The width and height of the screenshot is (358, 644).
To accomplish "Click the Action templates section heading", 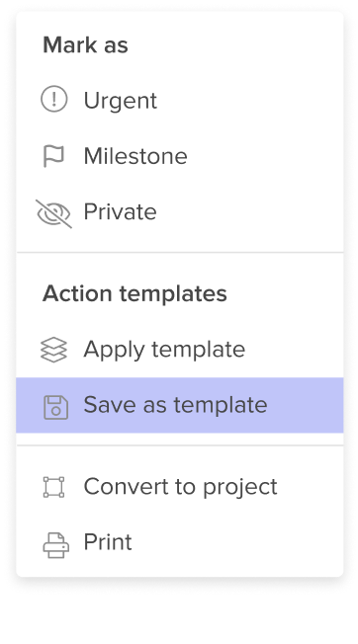I will [x=134, y=293].
